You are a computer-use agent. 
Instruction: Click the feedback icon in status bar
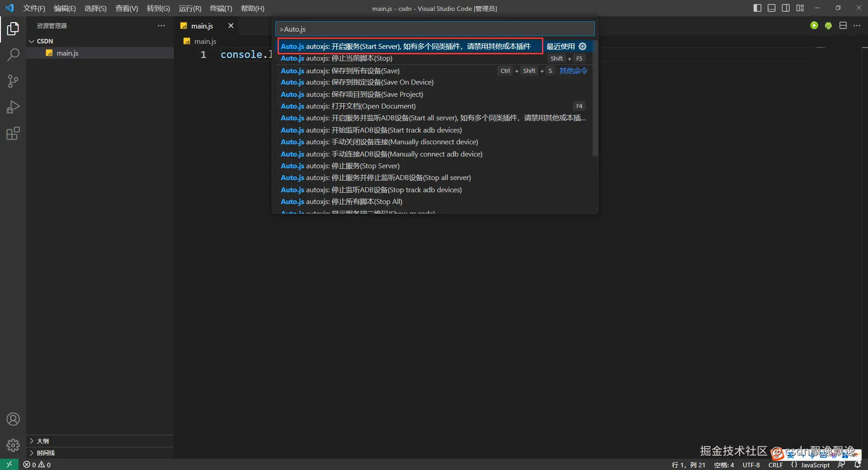[841, 465]
